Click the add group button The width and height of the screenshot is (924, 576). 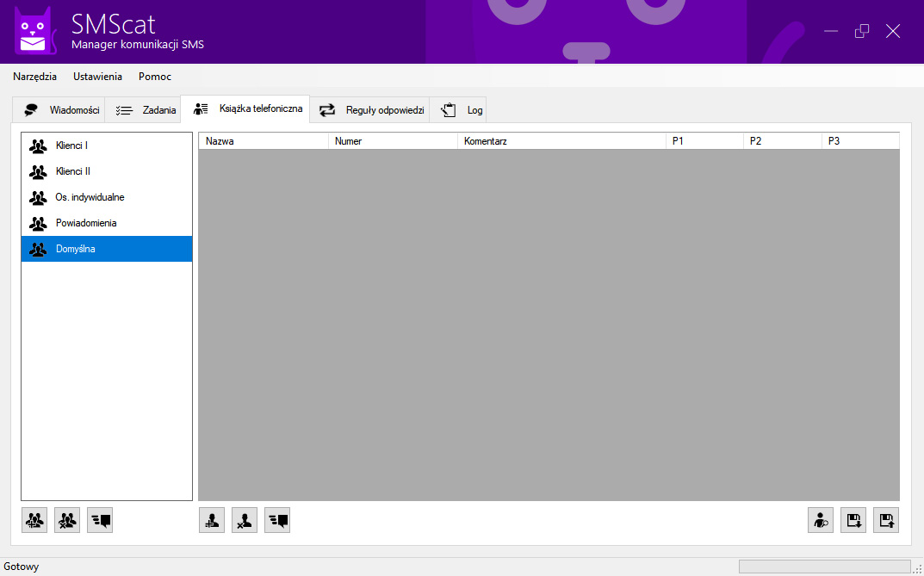tap(34, 520)
